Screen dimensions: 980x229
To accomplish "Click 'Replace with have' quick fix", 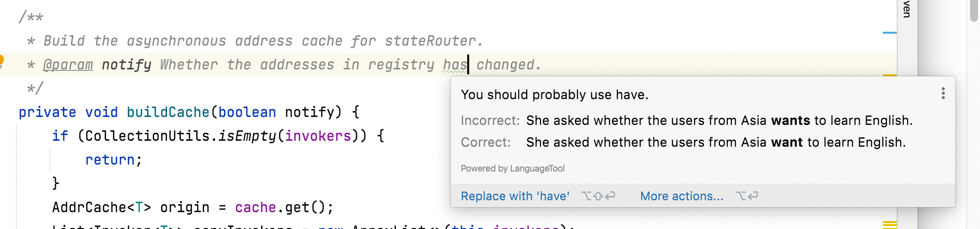I will [x=515, y=196].
